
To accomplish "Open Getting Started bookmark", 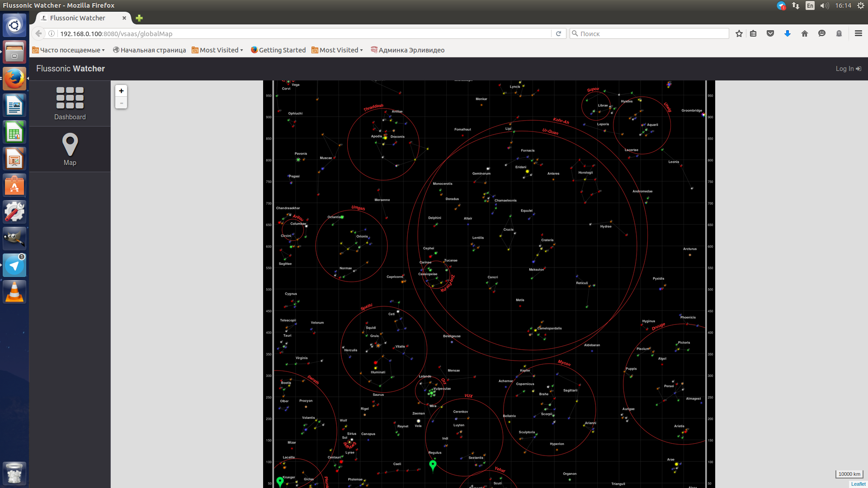I will point(278,50).
